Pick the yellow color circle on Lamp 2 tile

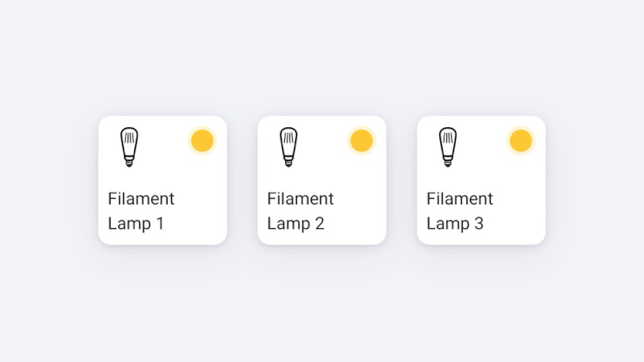tap(361, 141)
